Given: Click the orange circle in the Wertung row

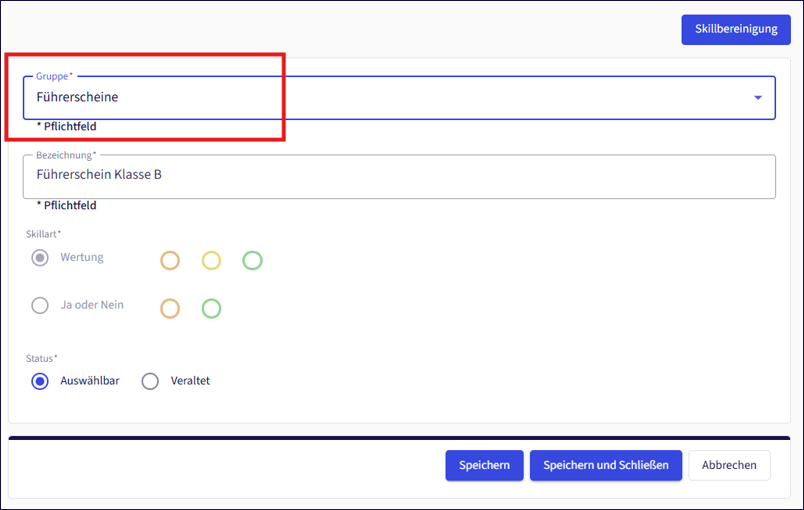Looking at the screenshot, I should point(170,261).
